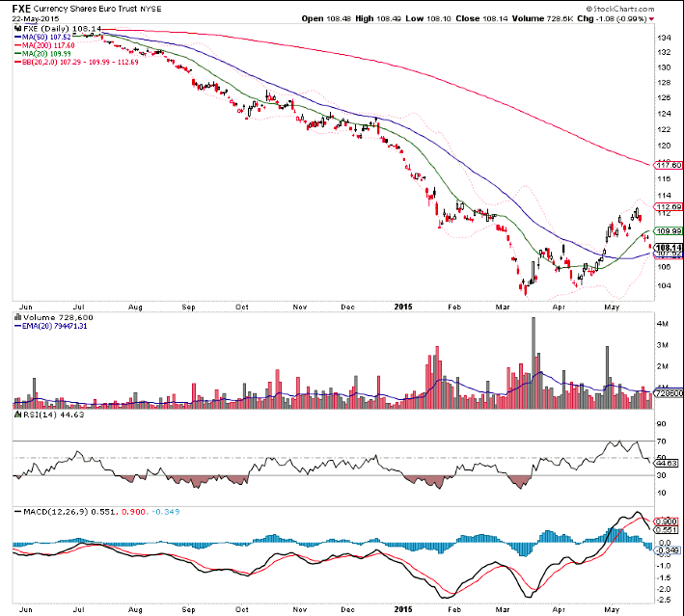This screenshot has width=684, height=616.
Task: Click the 2015 label under the price chart
Action: click(x=403, y=307)
